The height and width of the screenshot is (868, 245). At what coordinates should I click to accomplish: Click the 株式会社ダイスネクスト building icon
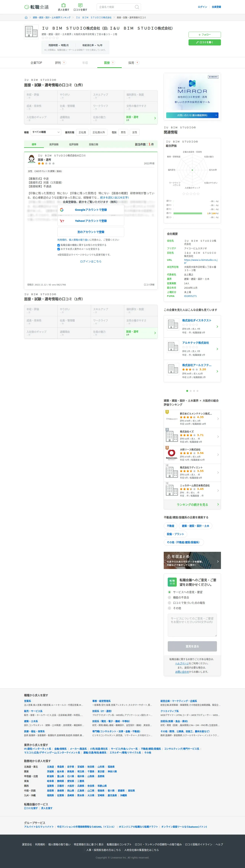[x=173, y=324]
